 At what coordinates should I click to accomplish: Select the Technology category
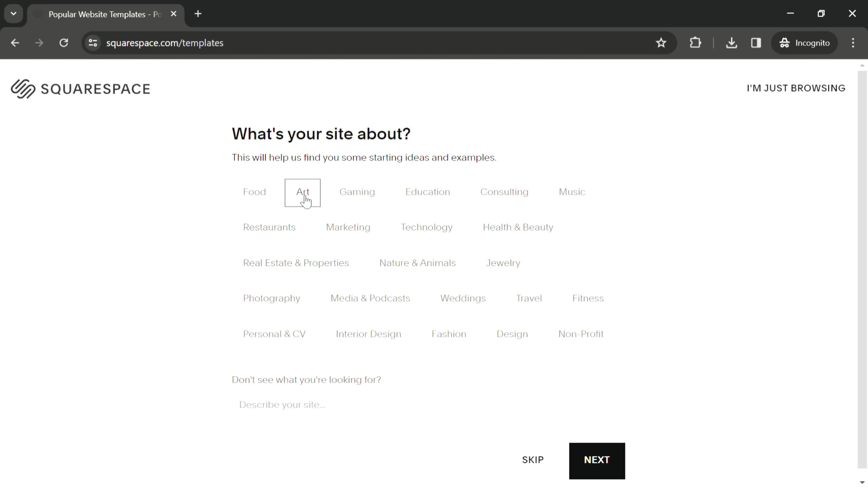pos(427,227)
